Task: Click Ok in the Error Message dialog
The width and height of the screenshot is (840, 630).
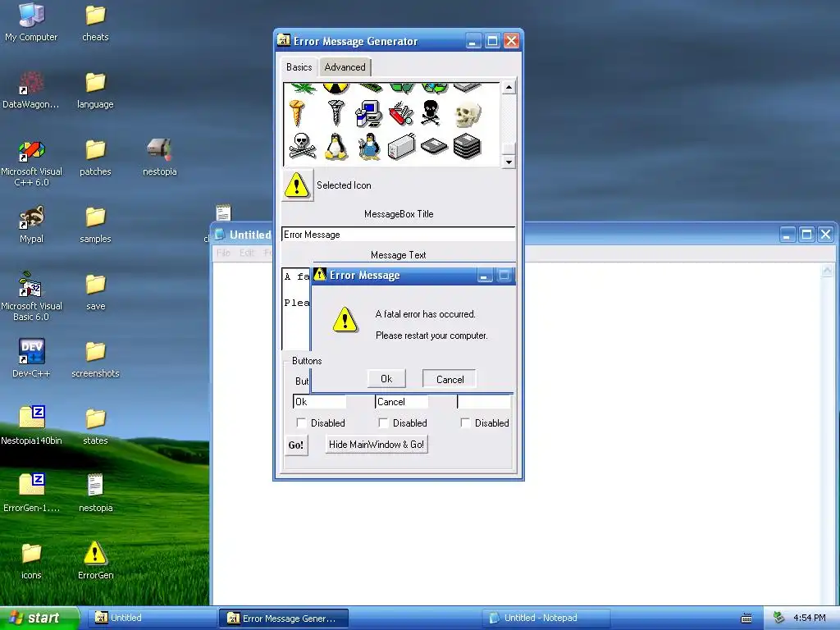Action: coord(386,379)
